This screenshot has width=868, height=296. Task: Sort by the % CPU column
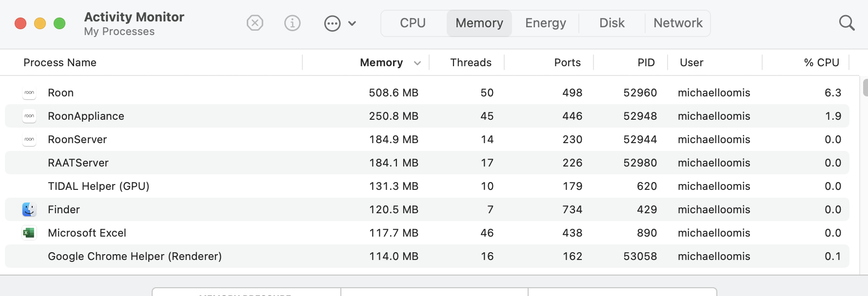pyautogui.click(x=822, y=62)
